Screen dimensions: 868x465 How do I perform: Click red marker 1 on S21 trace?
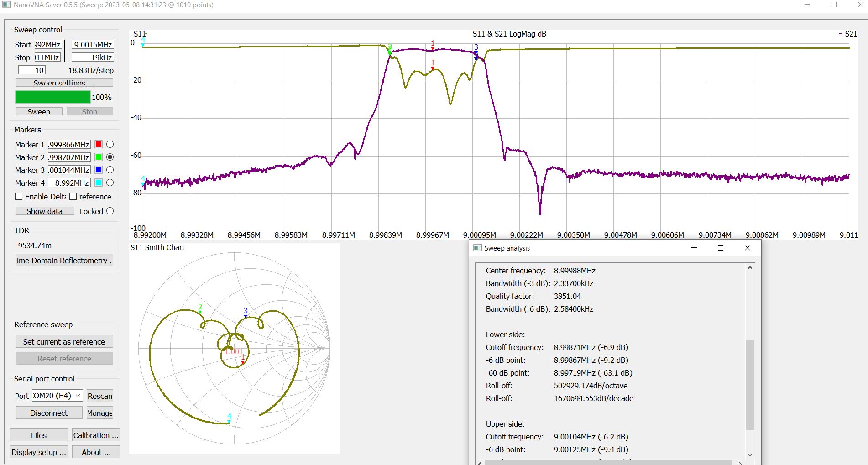point(433,48)
